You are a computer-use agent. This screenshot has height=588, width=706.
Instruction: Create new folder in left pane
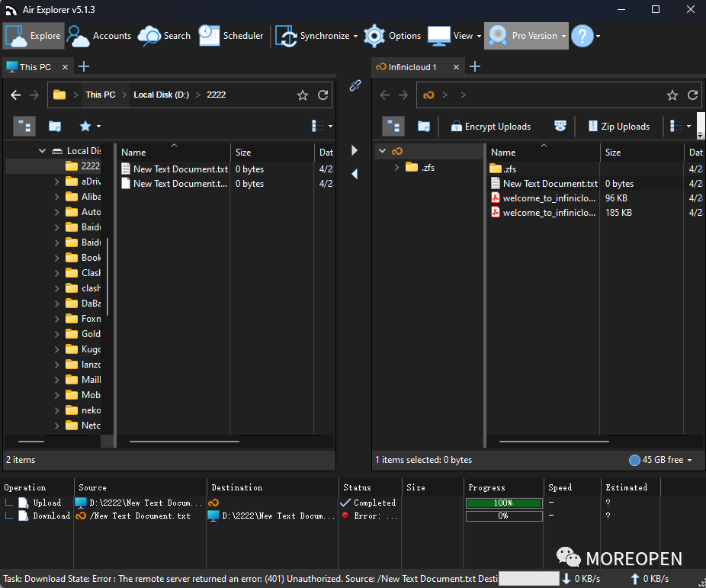[55, 127]
